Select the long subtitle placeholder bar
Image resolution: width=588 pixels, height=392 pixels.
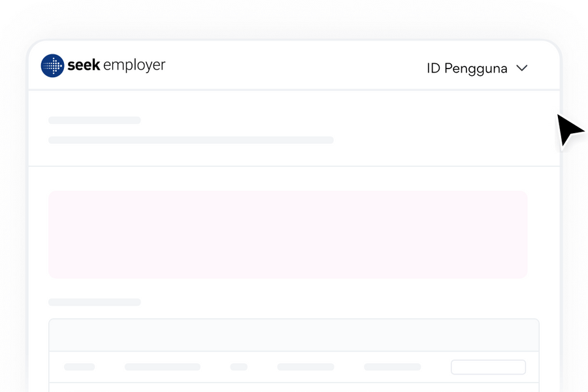191,140
